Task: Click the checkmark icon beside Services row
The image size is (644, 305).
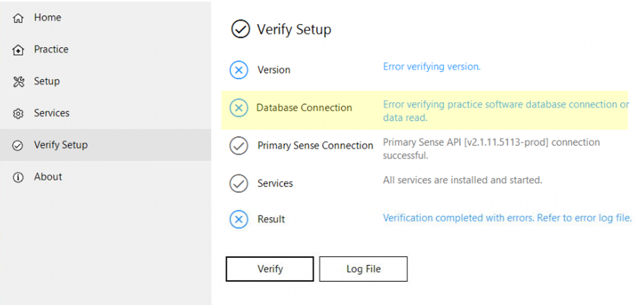Action: [238, 184]
